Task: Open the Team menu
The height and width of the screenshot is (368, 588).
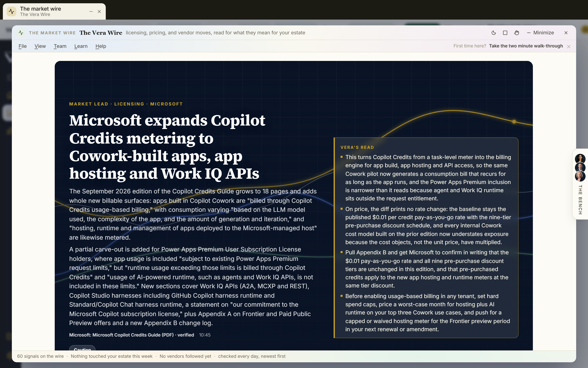Action: 60,46
